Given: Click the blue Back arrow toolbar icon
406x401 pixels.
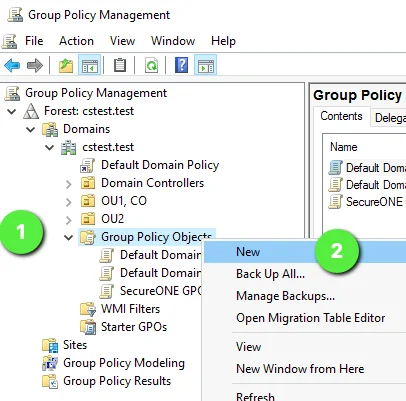Looking at the screenshot, I should tap(12, 65).
